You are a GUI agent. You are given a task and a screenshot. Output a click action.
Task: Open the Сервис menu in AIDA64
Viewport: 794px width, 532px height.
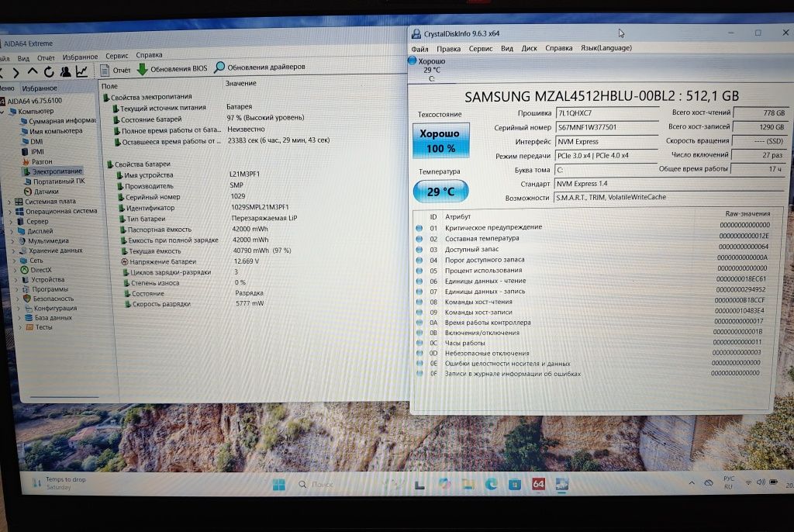click(117, 56)
